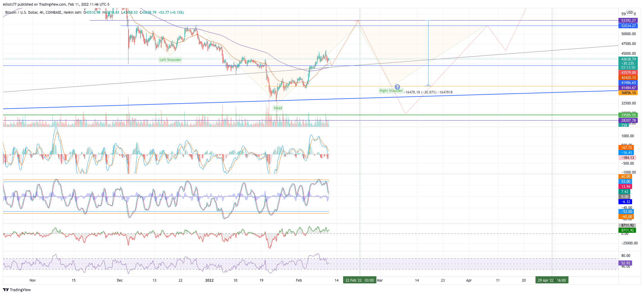Click the 'elliott77 published on TradingView.com' header text

click(34, 4)
